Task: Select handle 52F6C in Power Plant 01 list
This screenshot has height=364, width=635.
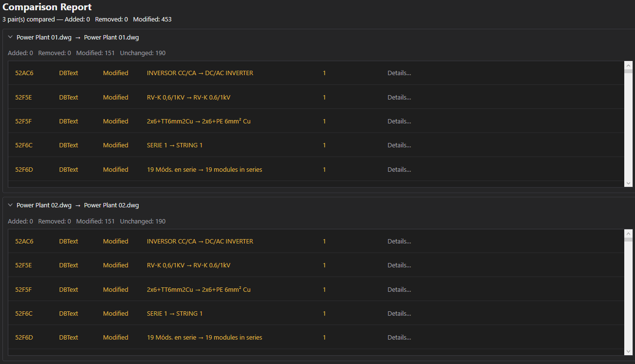Action: pos(24,145)
